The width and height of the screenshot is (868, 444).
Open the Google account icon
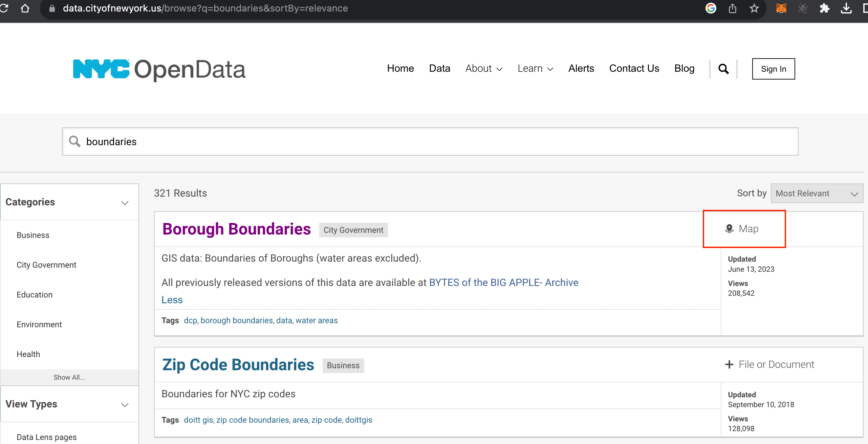tap(711, 8)
